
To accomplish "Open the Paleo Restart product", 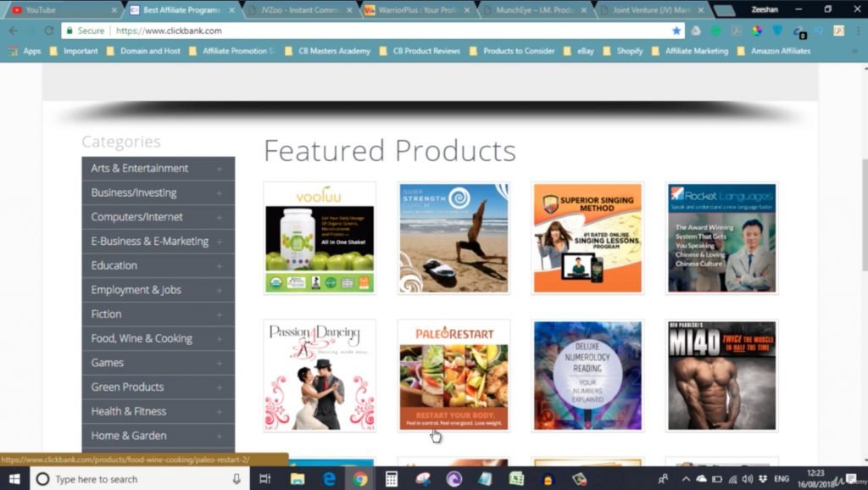I will [454, 376].
